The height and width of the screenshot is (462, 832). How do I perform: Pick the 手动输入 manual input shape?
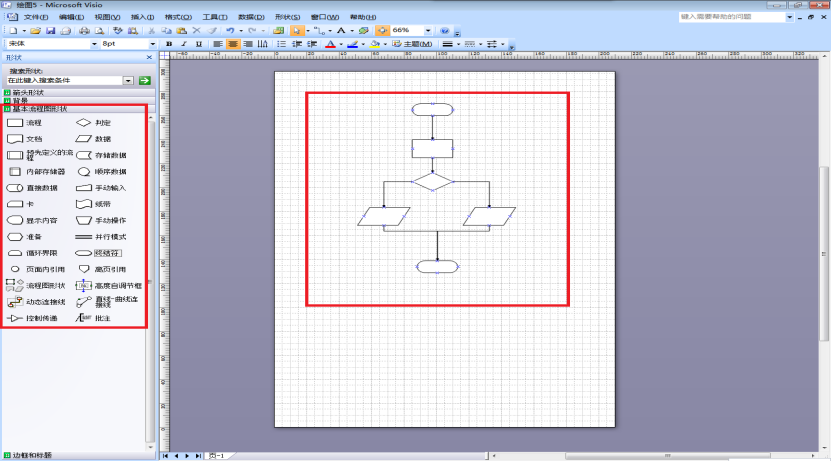[101, 188]
